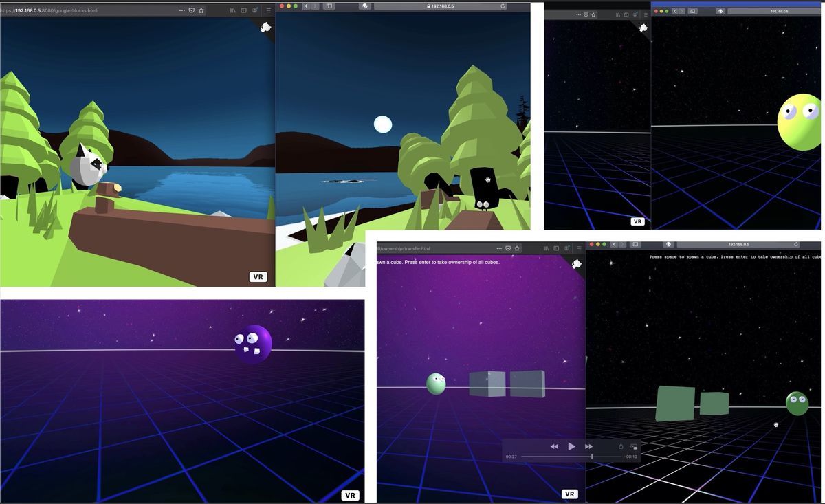Image resolution: width=825 pixels, height=504 pixels.
Task: Toggle VR mode in the ownership-transfer scene
Action: coord(570,494)
